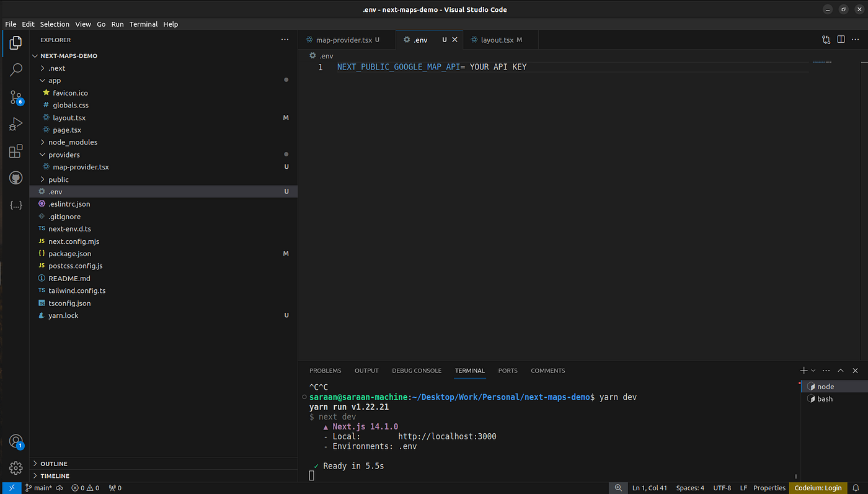The width and height of the screenshot is (868, 494).
Task: Click Ln 1, Col 41 status entry
Action: [650, 488]
